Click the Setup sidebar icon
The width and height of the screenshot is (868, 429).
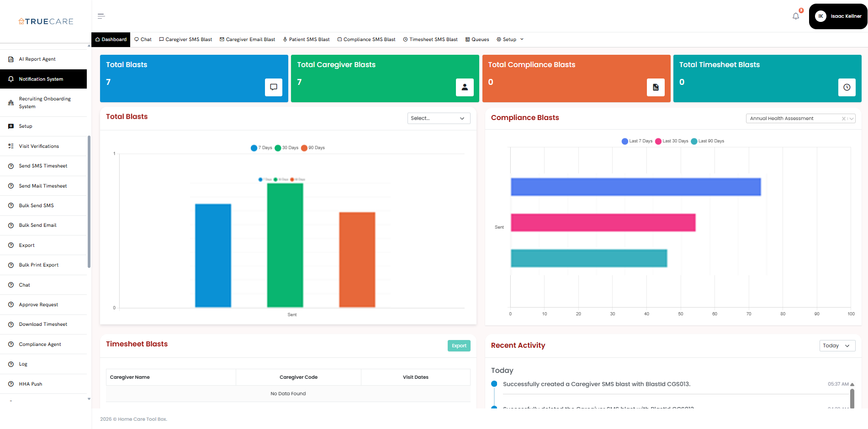point(11,126)
